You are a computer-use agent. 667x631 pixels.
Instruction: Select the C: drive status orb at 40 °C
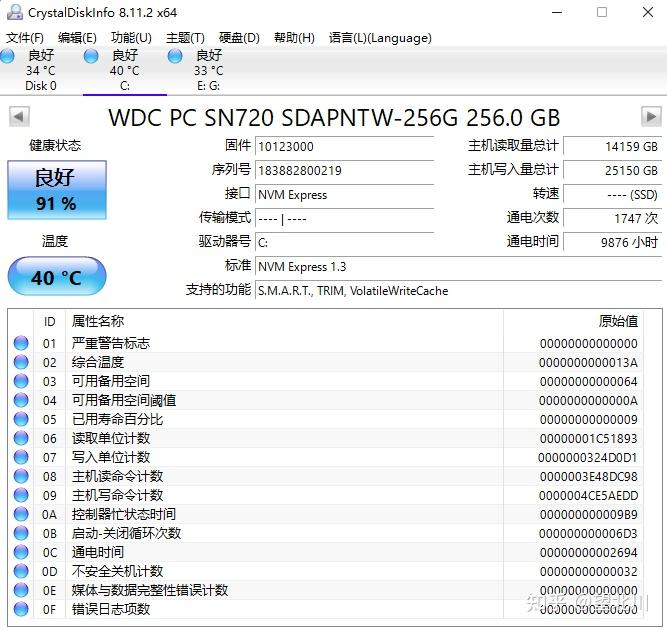pos(91,56)
